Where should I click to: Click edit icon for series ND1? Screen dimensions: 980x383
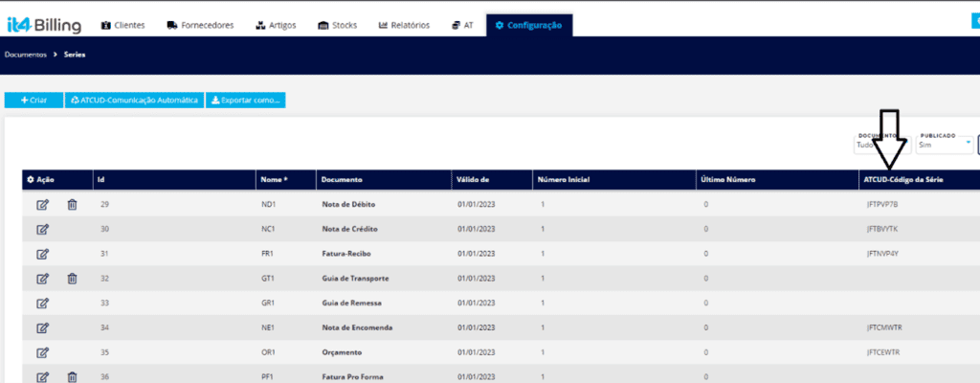[x=42, y=204]
